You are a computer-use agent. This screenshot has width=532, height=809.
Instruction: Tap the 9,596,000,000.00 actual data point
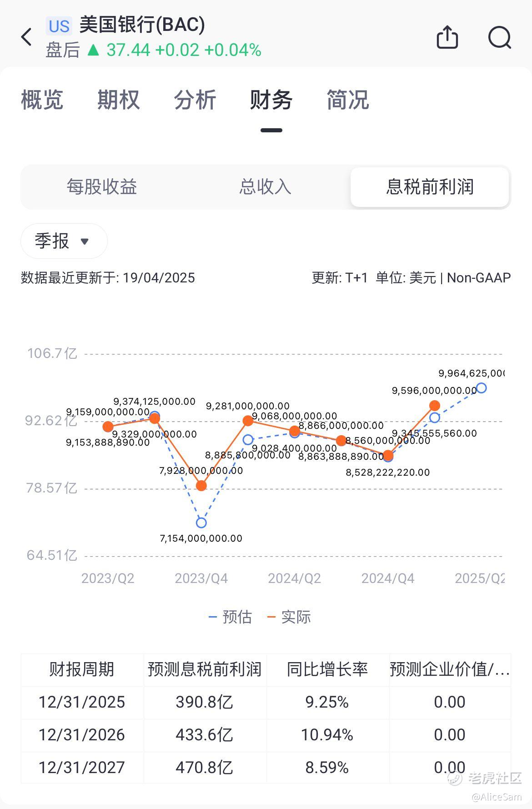435,406
